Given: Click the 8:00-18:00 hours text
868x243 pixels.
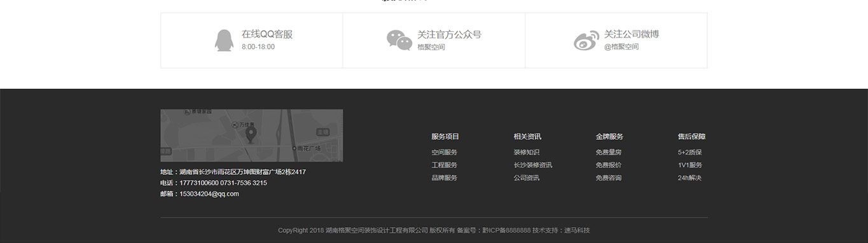Looking at the screenshot, I should click(x=258, y=47).
